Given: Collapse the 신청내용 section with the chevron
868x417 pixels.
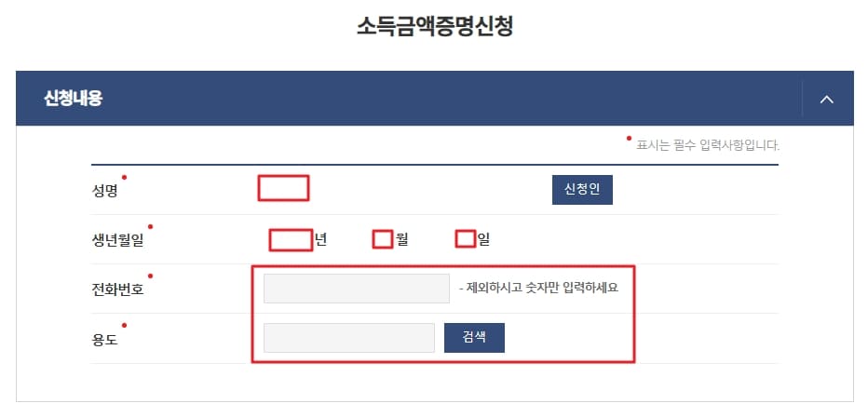Looking at the screenshot, I should [826, 100].
